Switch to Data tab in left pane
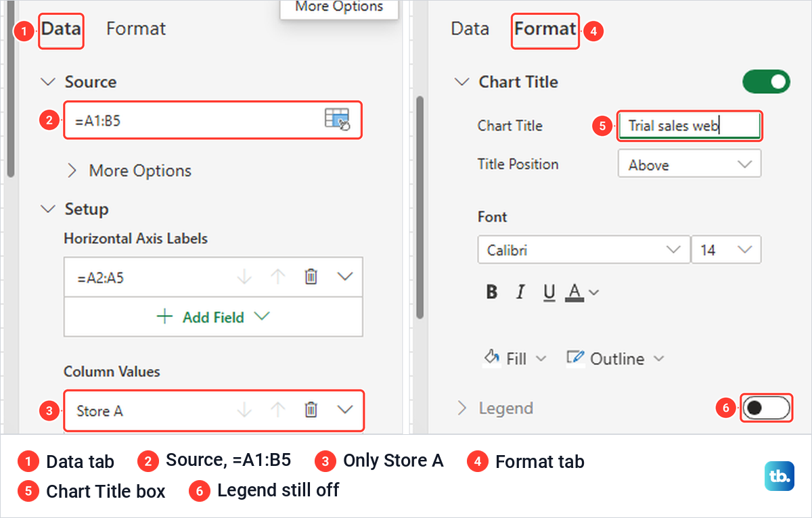The width and height of the screenshot is (812, 518). pos(61,28)
